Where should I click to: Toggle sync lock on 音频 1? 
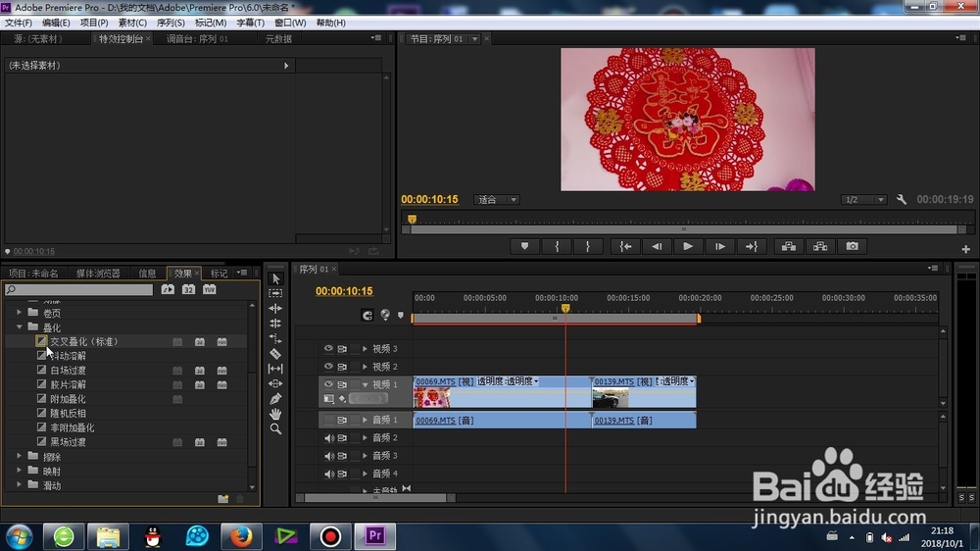tap(342, 421)
